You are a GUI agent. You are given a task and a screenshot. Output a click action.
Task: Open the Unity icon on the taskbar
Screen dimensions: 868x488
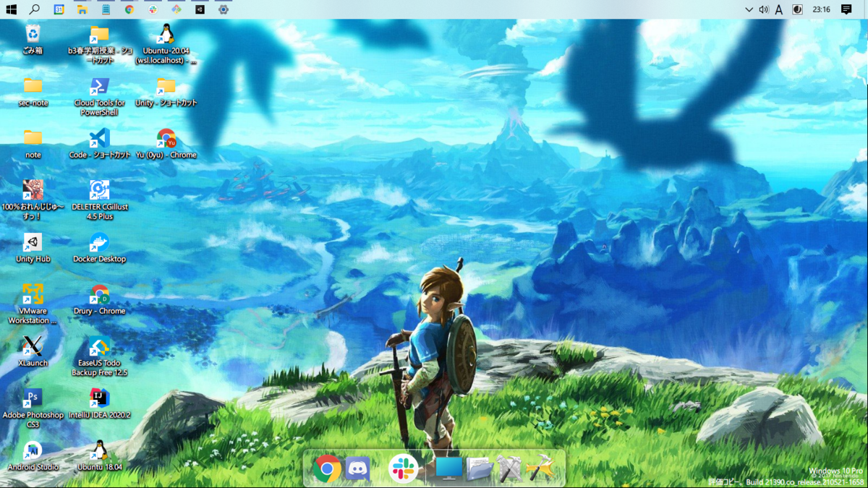pyautogui.click(x=200, y=9)
